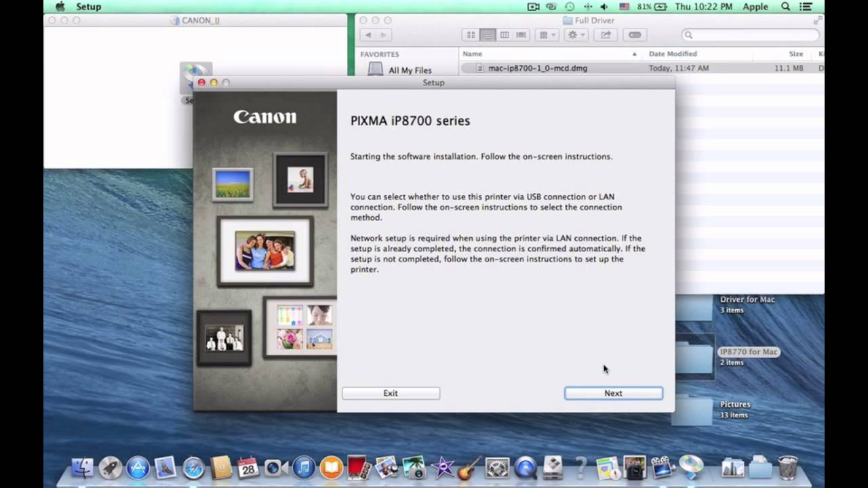
Task: Open Launchpad rocket icon in Dock
Action: click(x=111, y=468)
